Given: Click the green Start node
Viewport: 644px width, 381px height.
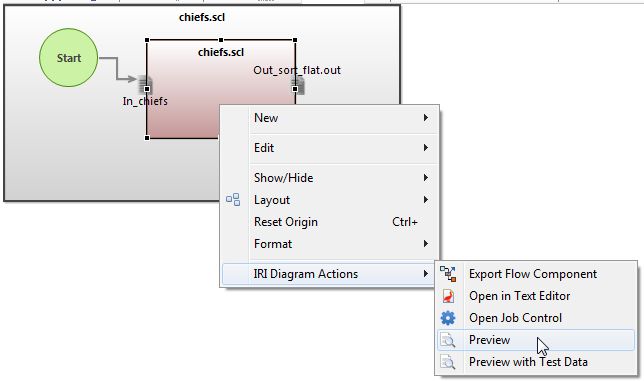Looking at the screenshot, I should pyautogui.click(x=69, y=58).
